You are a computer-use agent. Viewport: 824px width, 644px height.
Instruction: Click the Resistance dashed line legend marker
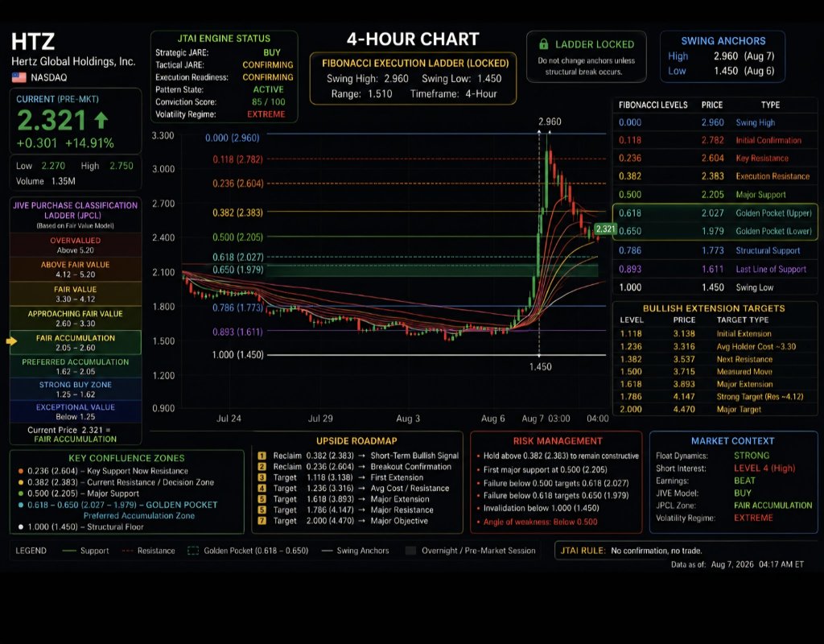[x=127, y=551]
